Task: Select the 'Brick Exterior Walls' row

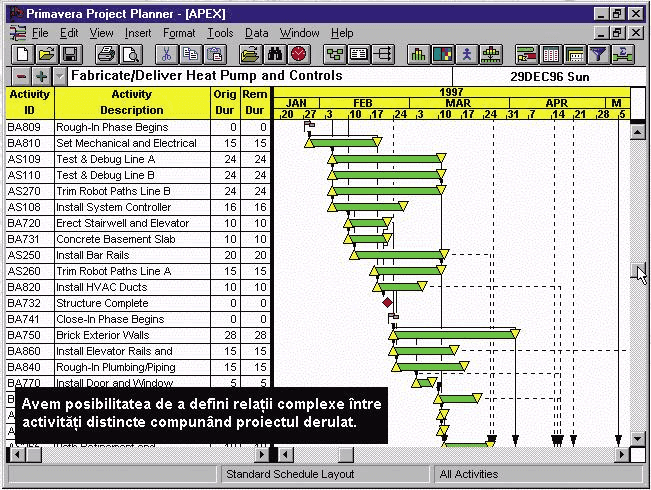Action: (138, 335)
